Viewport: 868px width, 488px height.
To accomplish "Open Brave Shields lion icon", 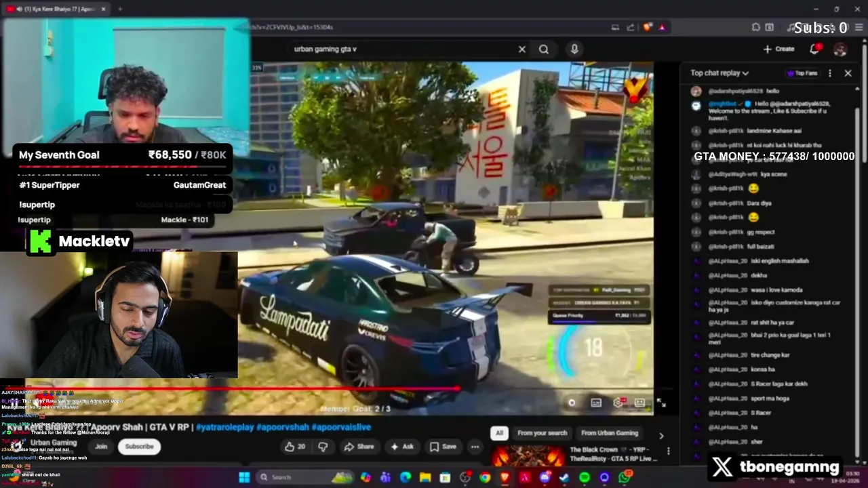I will tap(648, 27).
